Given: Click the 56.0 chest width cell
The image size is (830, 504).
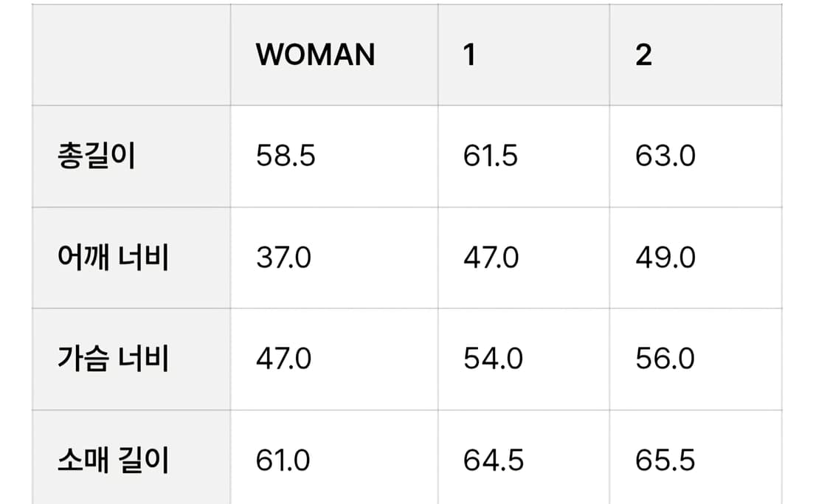Looking at the screenshot, I should (x=665, y=359).
